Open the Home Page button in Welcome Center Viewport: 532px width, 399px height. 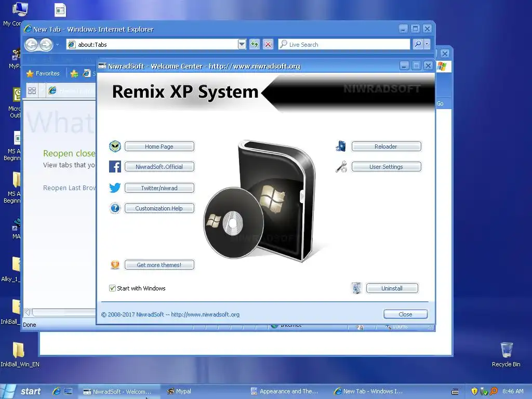click(159, 146)
